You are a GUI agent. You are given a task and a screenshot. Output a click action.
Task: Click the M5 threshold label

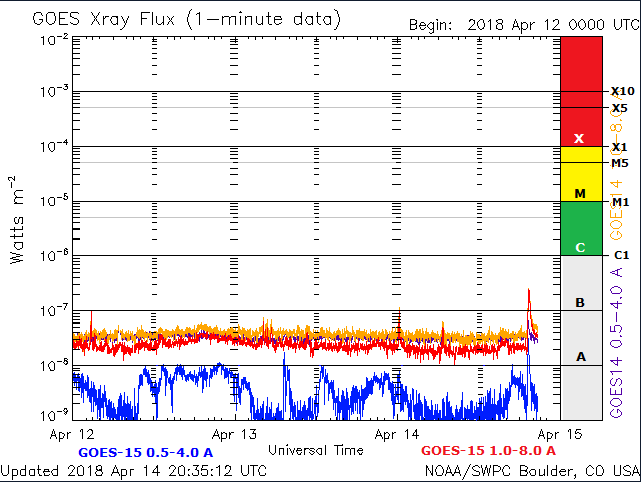619,163
